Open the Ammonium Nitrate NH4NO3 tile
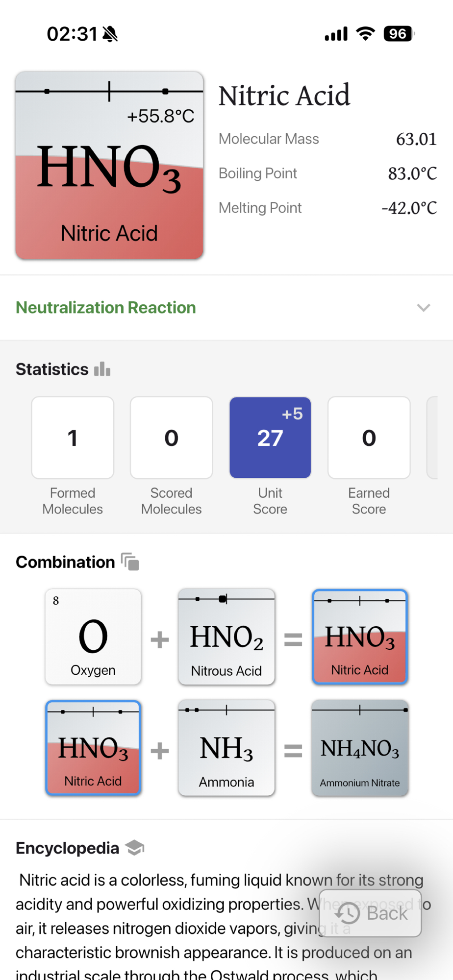This screenshot has height=980, width=453. click(360, 748)
